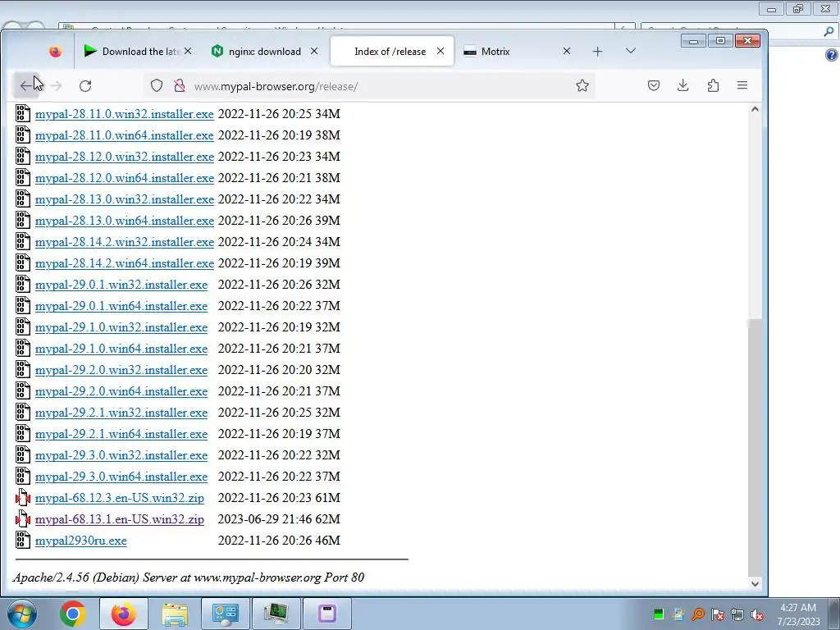Close the Motrix tab
Screen dimensions: 840x630
pos(567,52)
